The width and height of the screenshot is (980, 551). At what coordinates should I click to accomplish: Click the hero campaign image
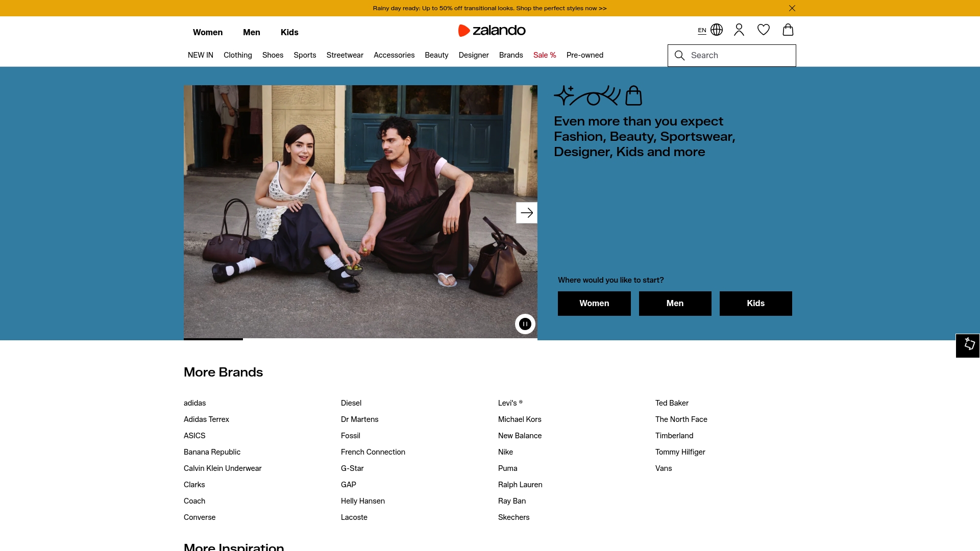pos(360,211)
